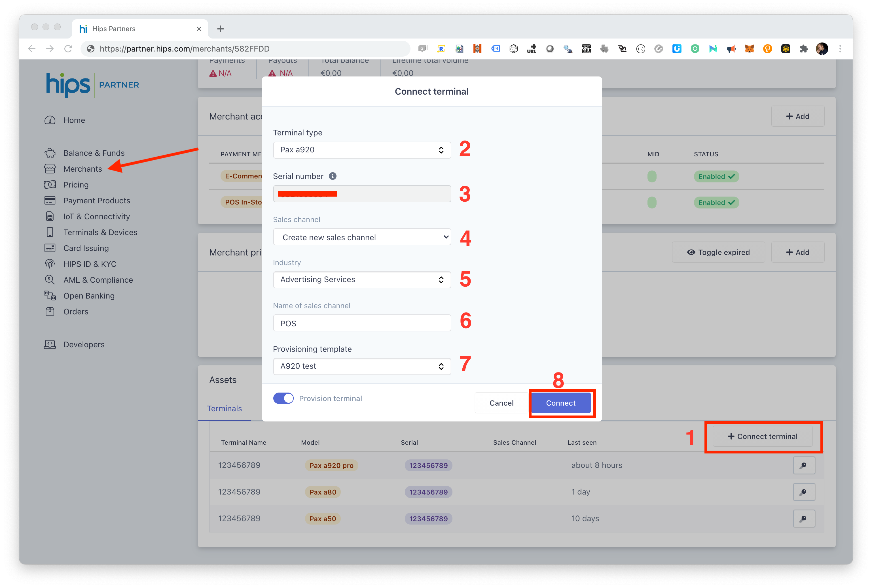Switch to the Terminals tab
Viewport: 872px width, 588px height.
225,408
